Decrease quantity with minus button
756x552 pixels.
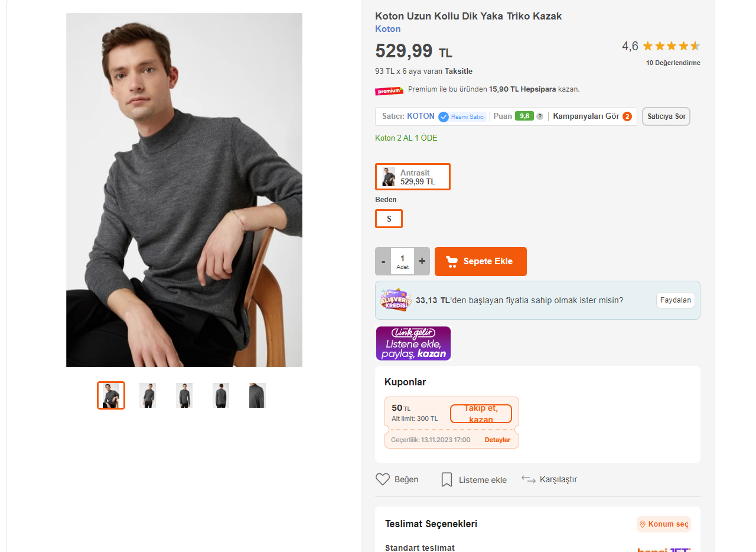[383, 261]
